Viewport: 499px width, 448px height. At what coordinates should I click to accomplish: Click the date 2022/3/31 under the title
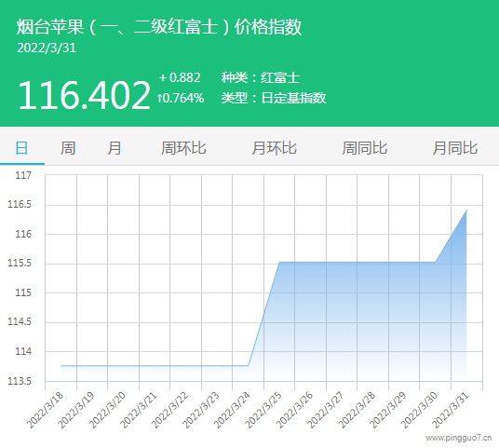47,48
